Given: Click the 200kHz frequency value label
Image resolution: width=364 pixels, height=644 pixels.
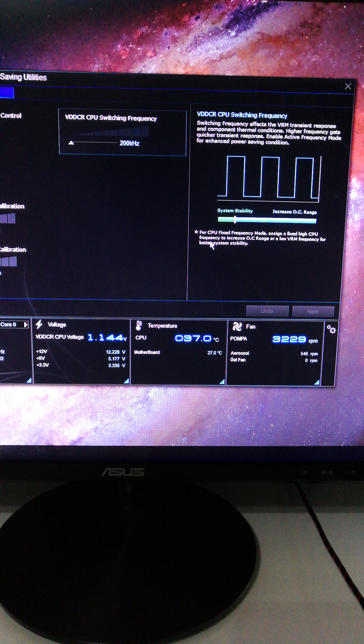Looking at the screenshot, I should pos(129,143).
